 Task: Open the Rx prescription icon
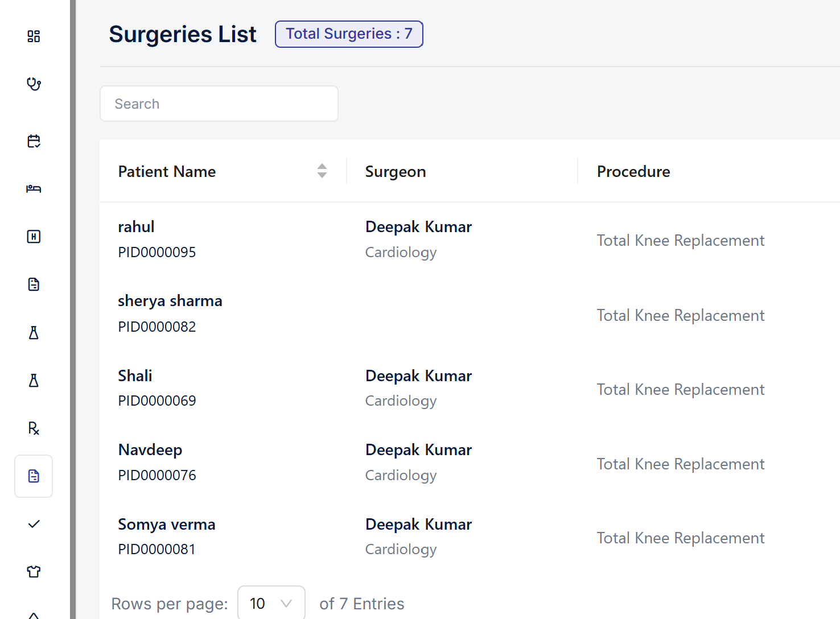tap(34, 428)
